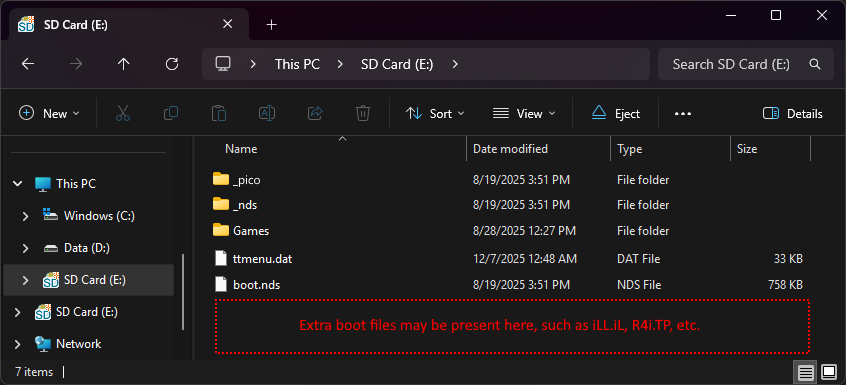Image resolution: width=846 pixels, height=385 pixels.
Task: Click the Refresh icon in navigation bar
Action: (172, 64)
